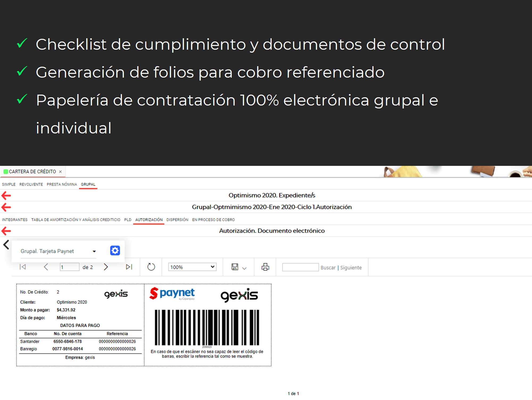
Task: Collapse panel with black left chevron
Action: 6,245
